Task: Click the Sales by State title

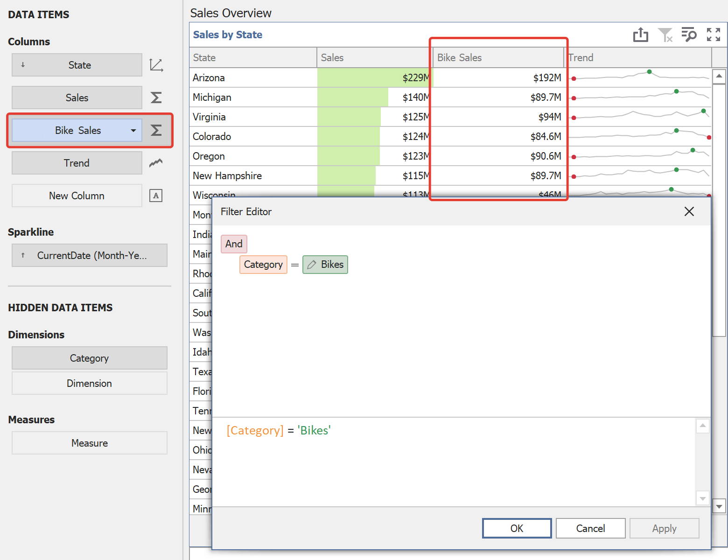Action: pyautogui.click(x=228, y=35)
